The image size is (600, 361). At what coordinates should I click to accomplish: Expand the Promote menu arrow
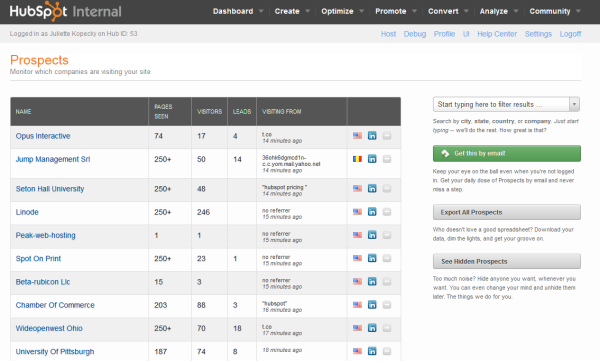(x=414, y=11)
